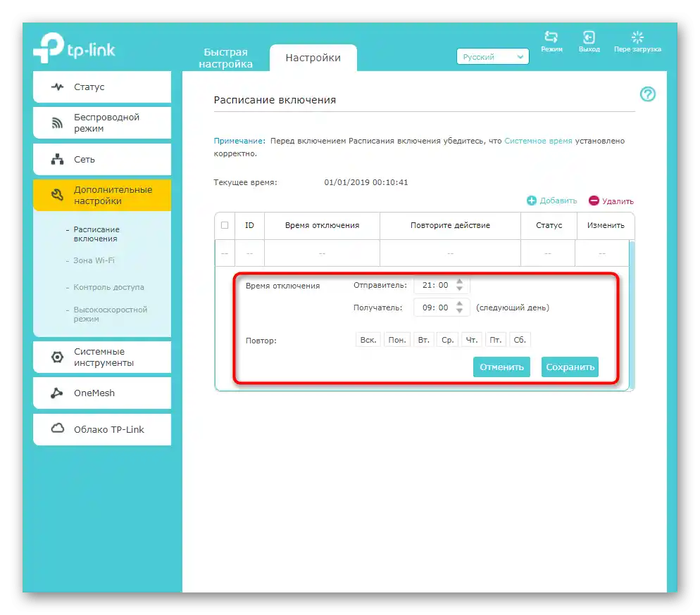Select Зона Wi-Fi submenu item
The image size is (700, 615).
click(94, 260)
